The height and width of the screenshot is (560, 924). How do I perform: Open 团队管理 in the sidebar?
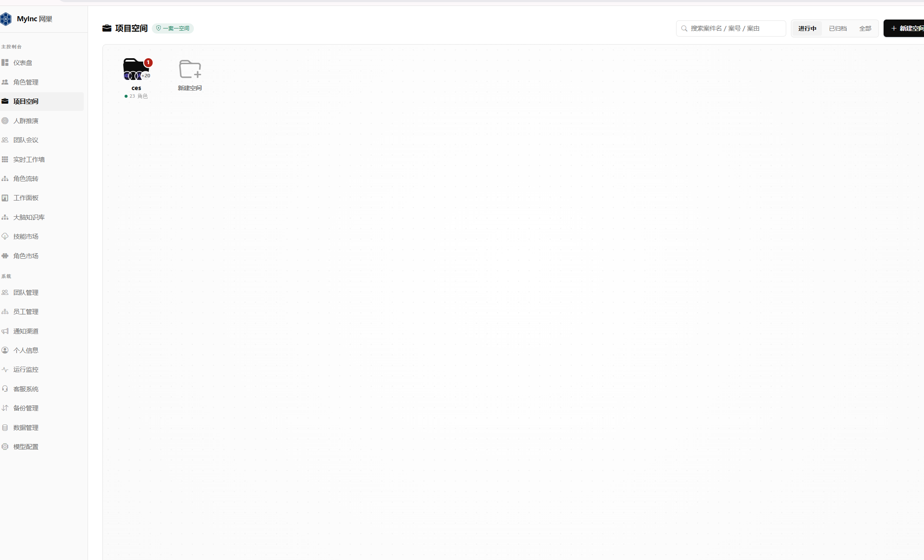[42, 292]
